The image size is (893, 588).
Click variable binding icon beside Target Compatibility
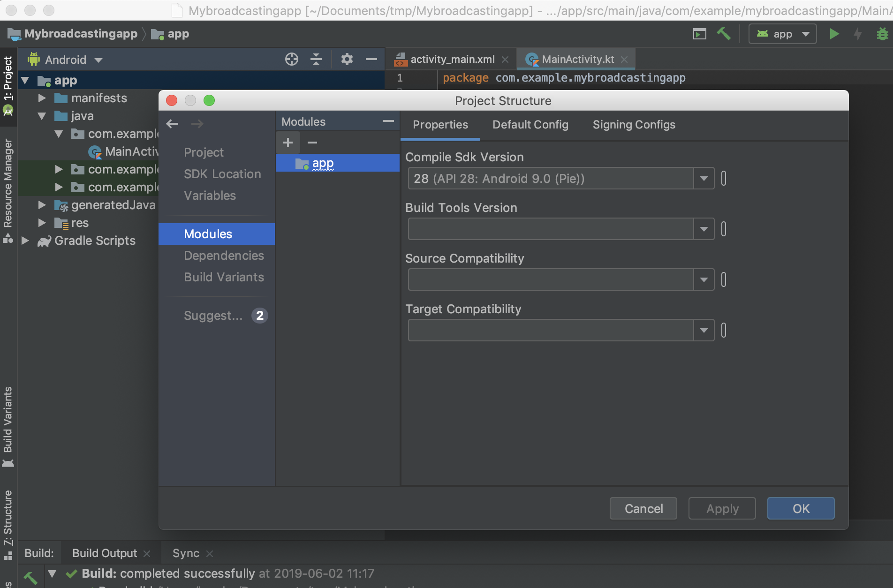pos(724,331)
